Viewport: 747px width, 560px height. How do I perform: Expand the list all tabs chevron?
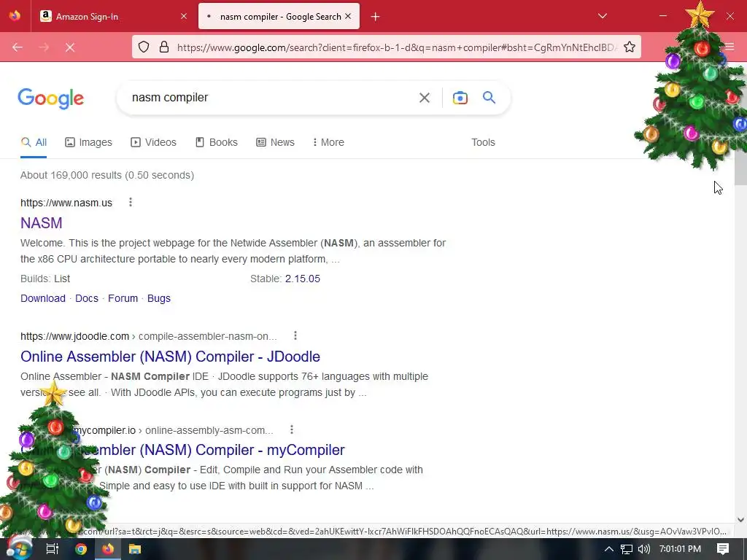click(602, 16)
